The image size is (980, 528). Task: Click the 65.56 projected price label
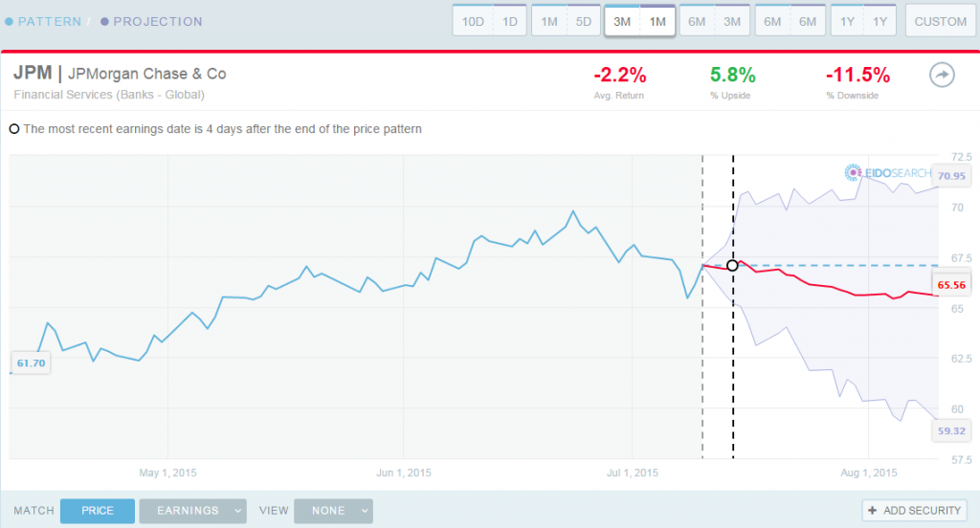[951, 285]
